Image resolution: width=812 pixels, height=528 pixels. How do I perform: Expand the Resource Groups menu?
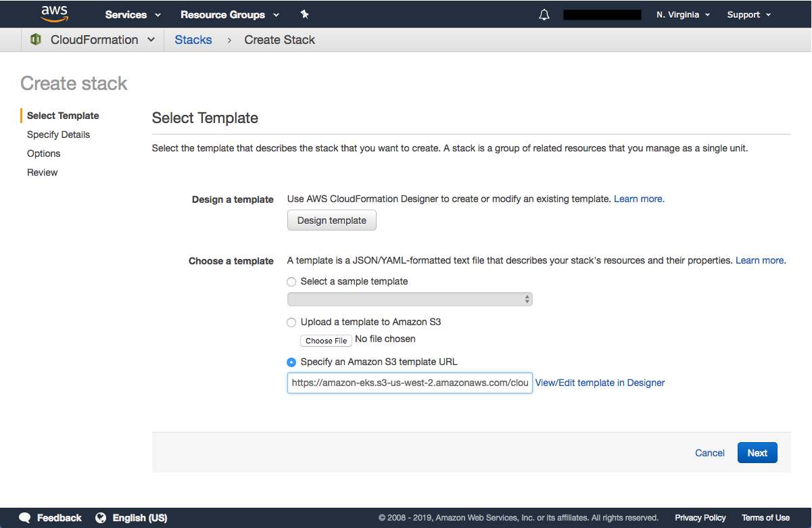click(x=230, y=15)
